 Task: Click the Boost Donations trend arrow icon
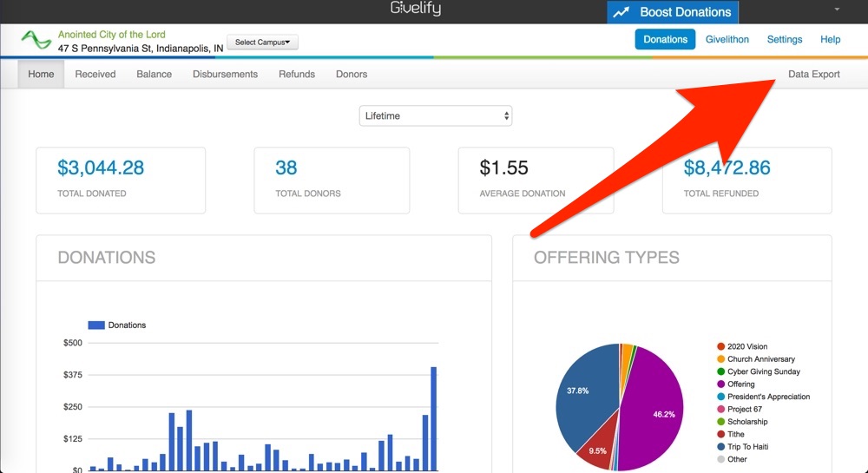pyautogui.click(x=621, y=12)
